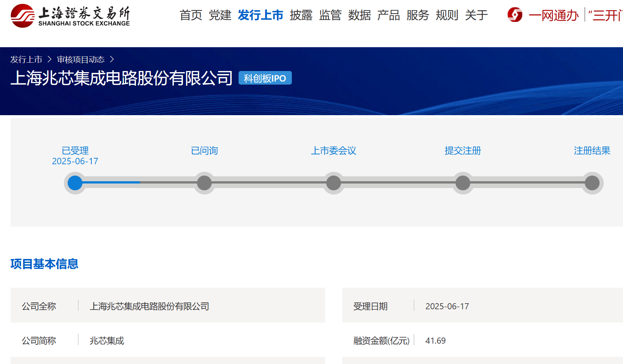Click the Shanghai Stock Exchange logo

70,16
